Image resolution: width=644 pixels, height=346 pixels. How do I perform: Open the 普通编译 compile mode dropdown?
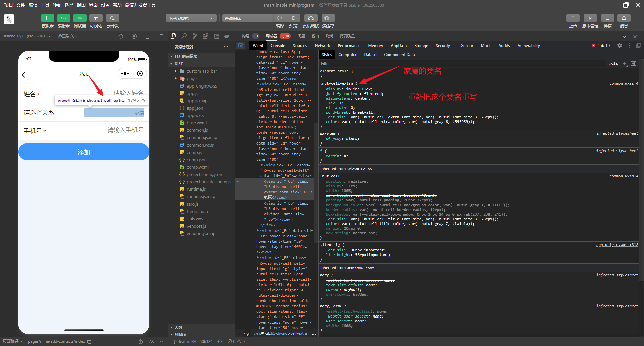click(248, 18)
